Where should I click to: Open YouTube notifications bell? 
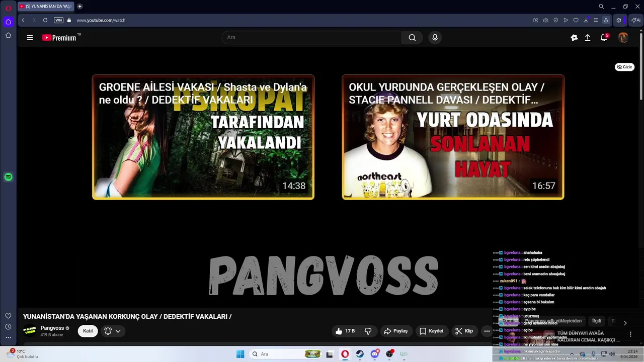point(604,38)
